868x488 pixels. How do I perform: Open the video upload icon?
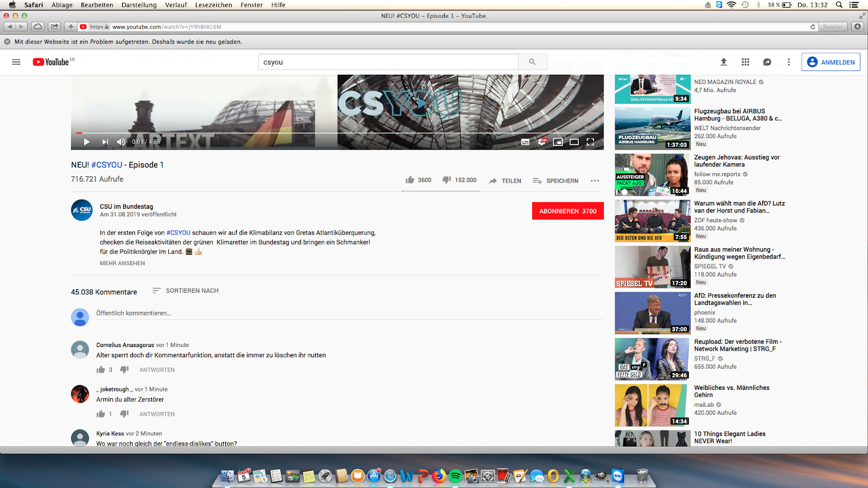click(x=724, y=62)
